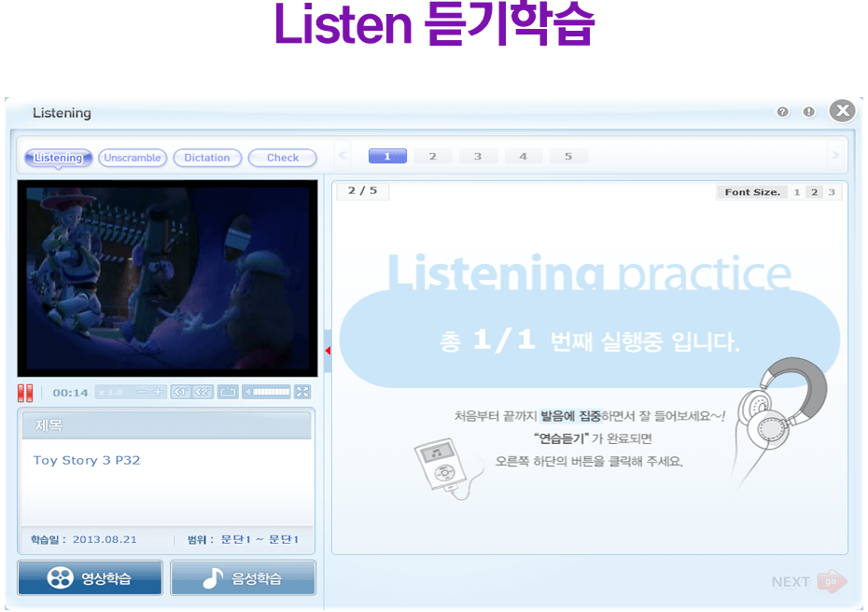This screenshot has height=612, width=868.
Task: Go to page 5
Action: (568, 157)
